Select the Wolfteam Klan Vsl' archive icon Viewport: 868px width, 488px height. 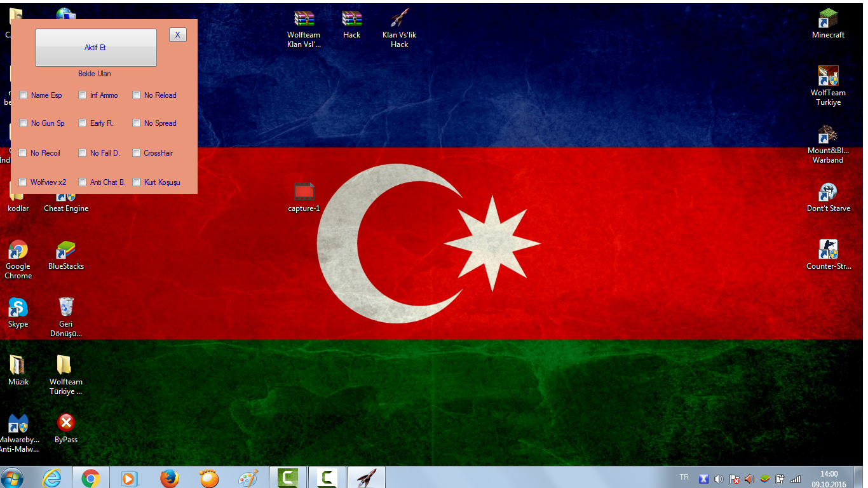(x=304, y=29)
